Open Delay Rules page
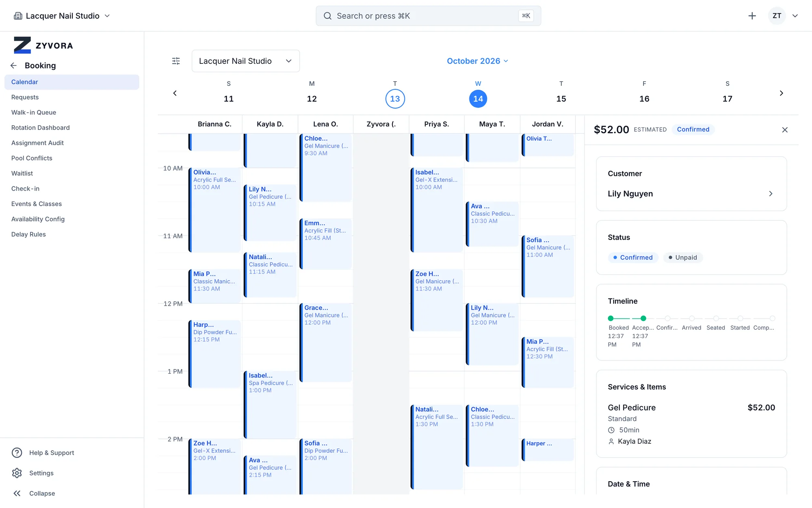 72,234
